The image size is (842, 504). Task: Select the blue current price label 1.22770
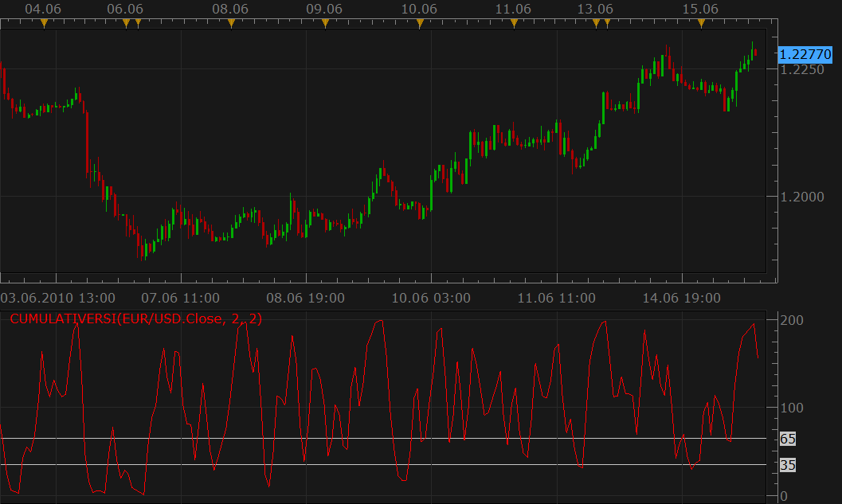pos(805,54)
